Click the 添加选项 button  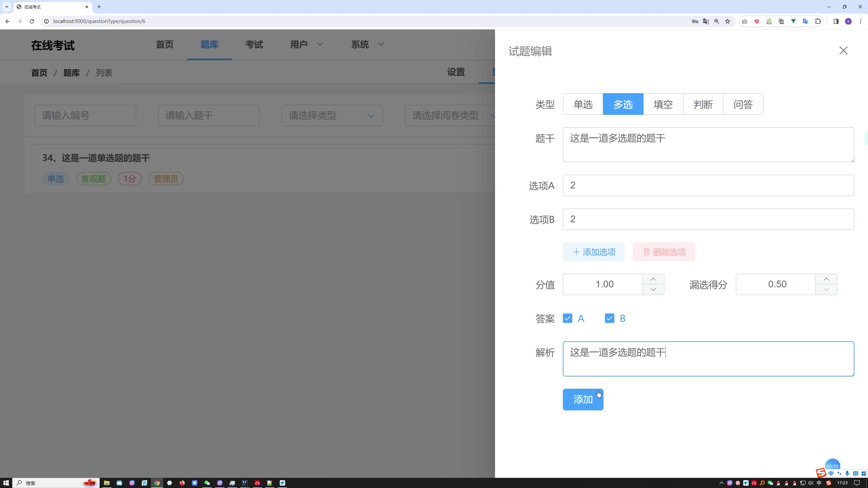point(594,252)
